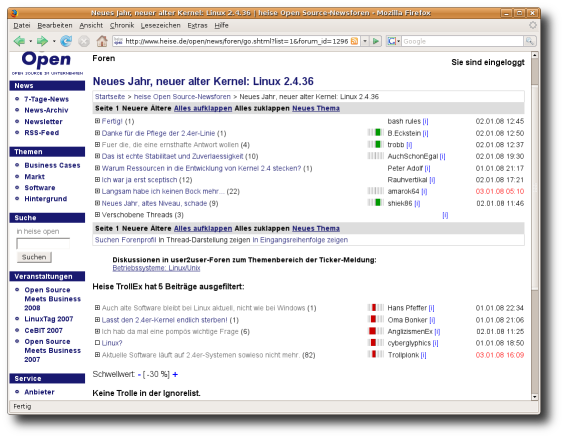Open user info [i] for Oma Bonker
This screenshot has width=564, height=438.
(x=432, y=320)
